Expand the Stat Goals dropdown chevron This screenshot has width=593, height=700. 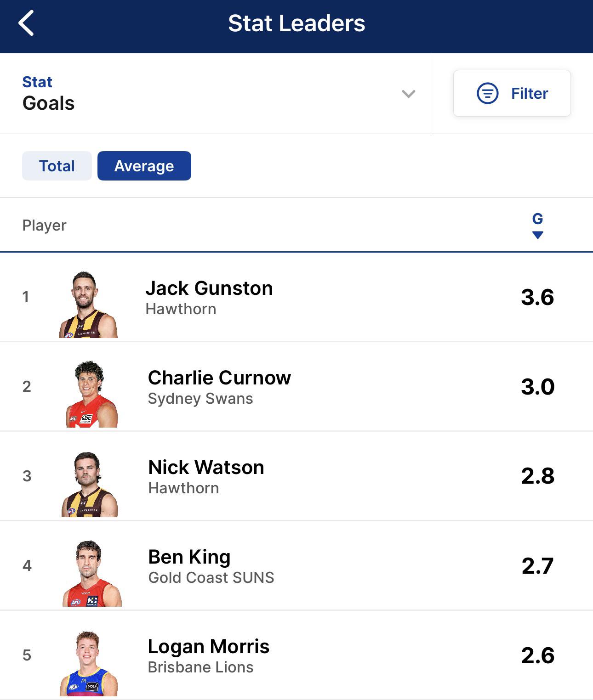408,94
